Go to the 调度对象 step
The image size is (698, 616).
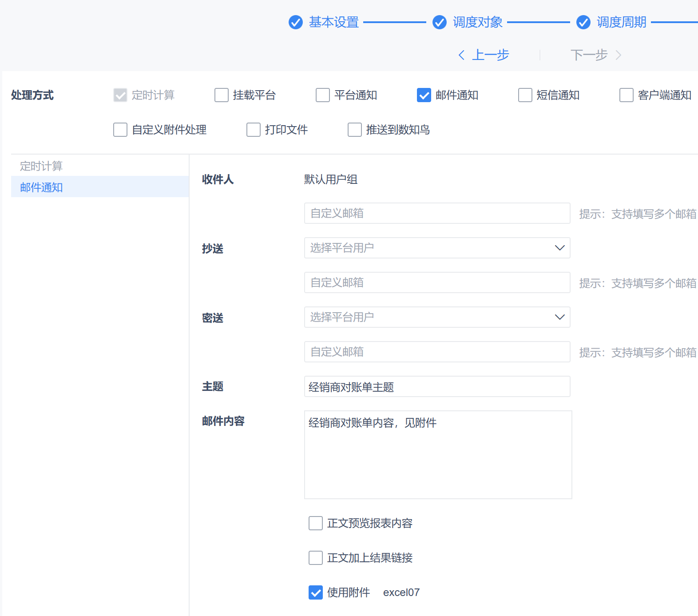coord(478,22)
